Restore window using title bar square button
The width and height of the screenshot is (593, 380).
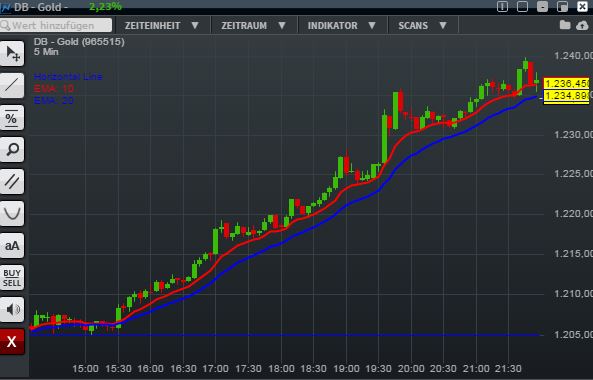tap(522, 6)
